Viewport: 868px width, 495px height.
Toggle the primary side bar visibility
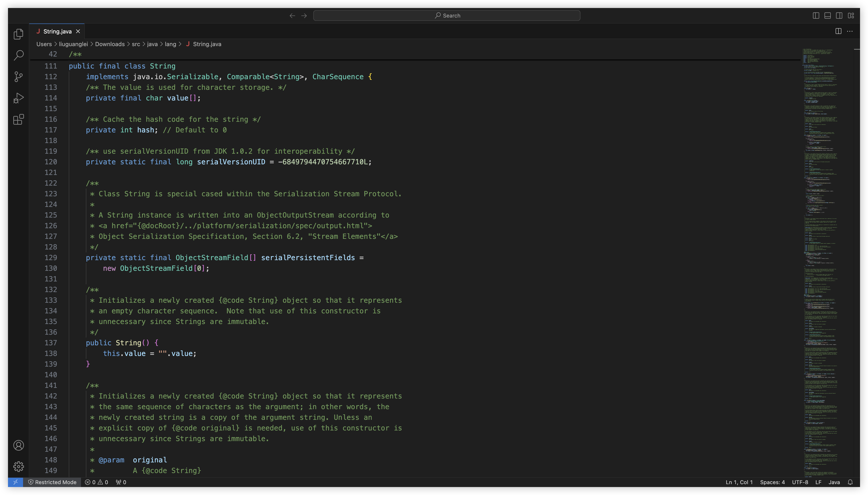[816, 16]
